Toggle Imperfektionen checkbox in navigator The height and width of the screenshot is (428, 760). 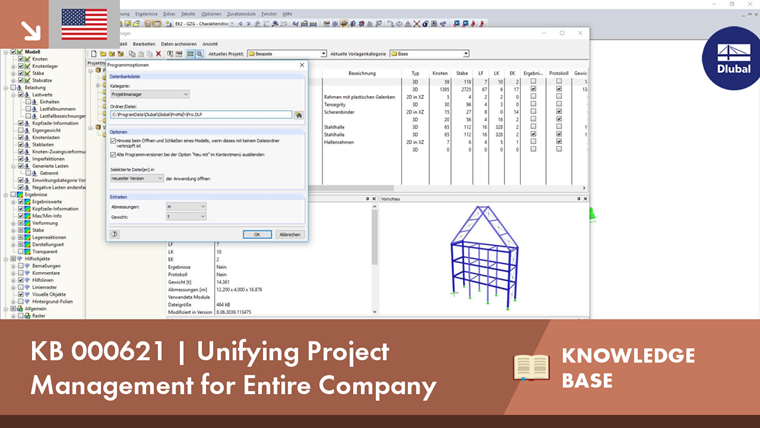[21, 159]
